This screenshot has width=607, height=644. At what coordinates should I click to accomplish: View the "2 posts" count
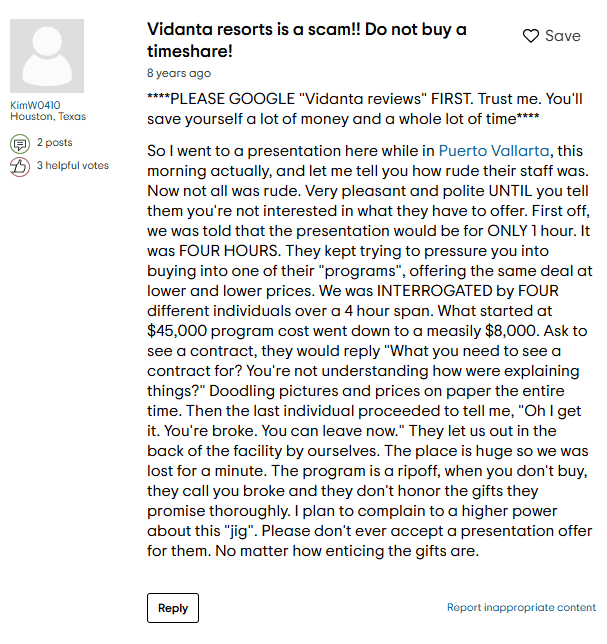coord(54,143)
